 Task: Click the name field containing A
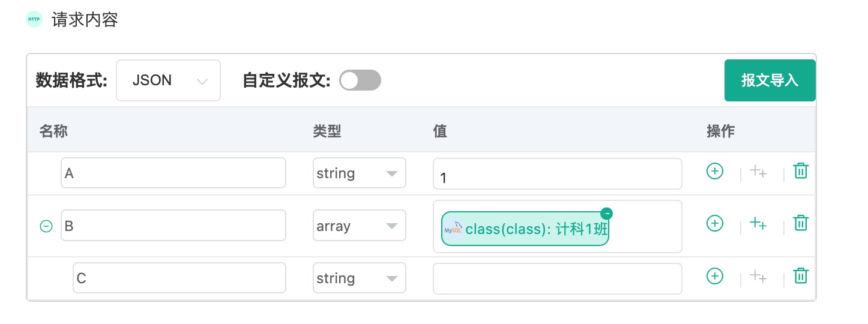[173, 173]
